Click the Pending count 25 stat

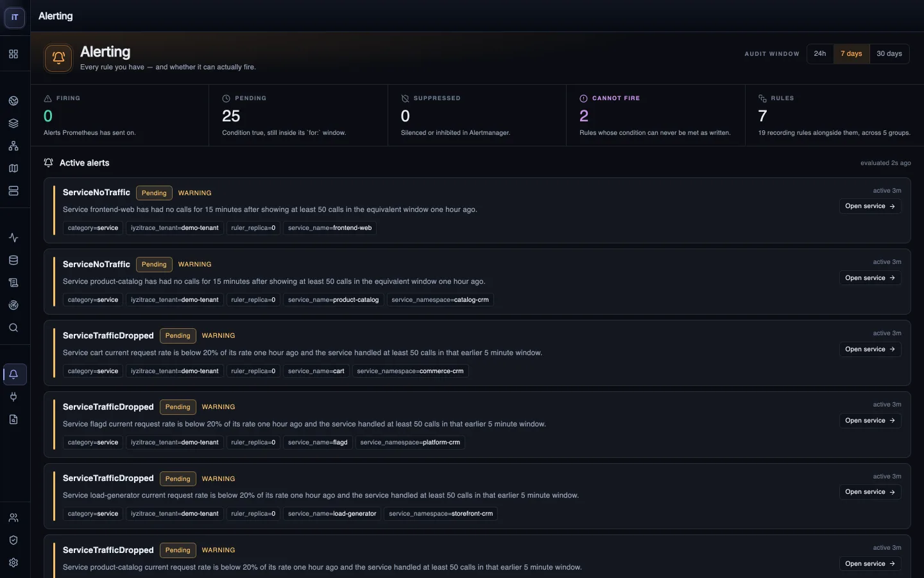click(231, 116)
